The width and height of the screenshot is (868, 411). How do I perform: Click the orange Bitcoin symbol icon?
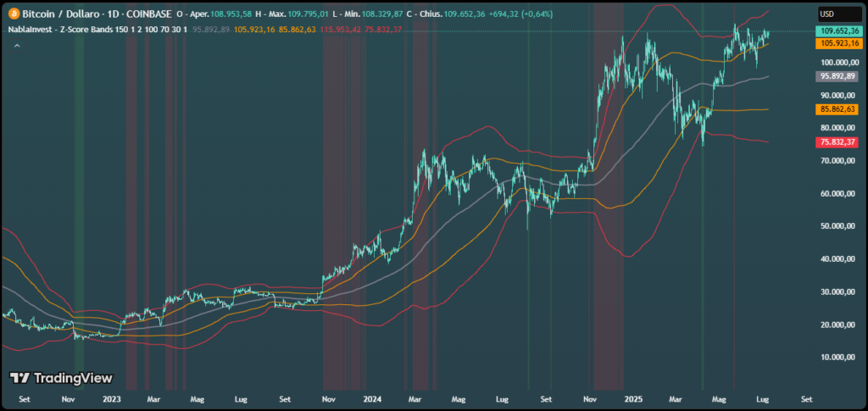pos(13,15)
